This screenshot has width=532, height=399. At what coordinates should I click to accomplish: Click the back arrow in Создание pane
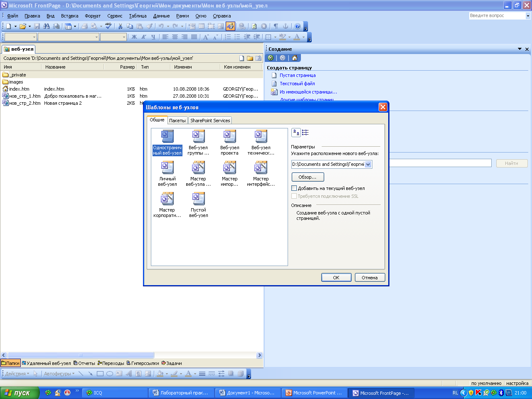point(271,58)
